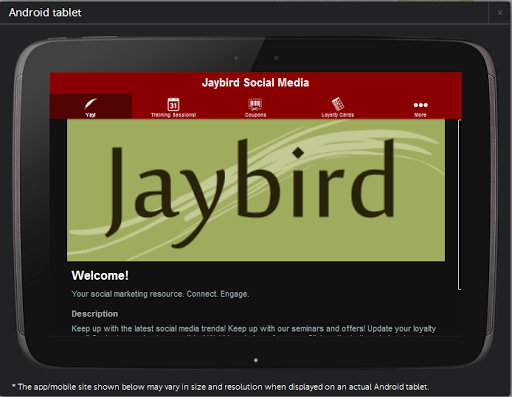The image size is (512, 397).
Task: Click the Welcome! heading
Action: click(x=100, y=276)
